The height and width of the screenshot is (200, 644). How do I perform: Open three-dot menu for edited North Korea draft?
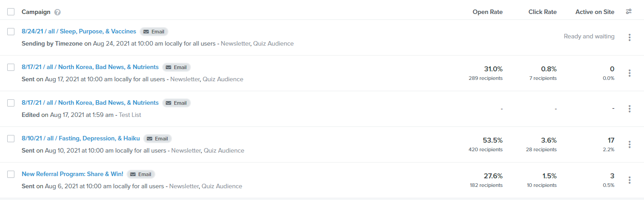[x=629, y=109]
